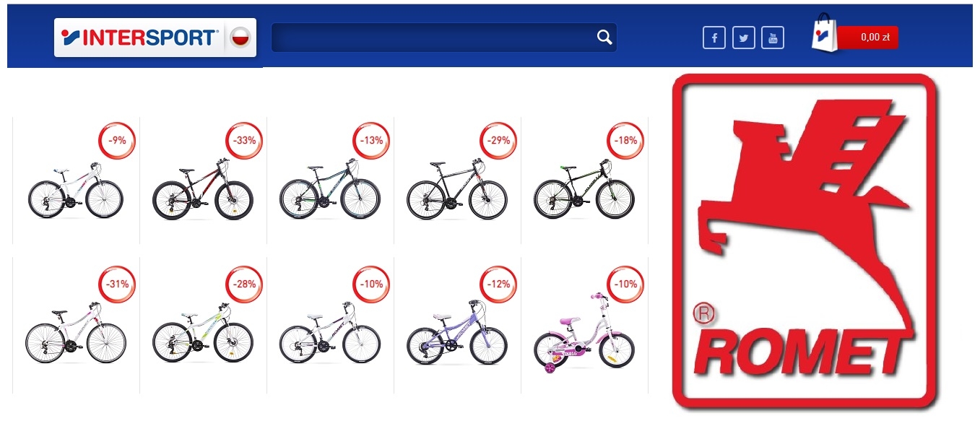Select the Polish flag country icon
This screenshot has width=980, height=434.
click(x=240, y=37)
